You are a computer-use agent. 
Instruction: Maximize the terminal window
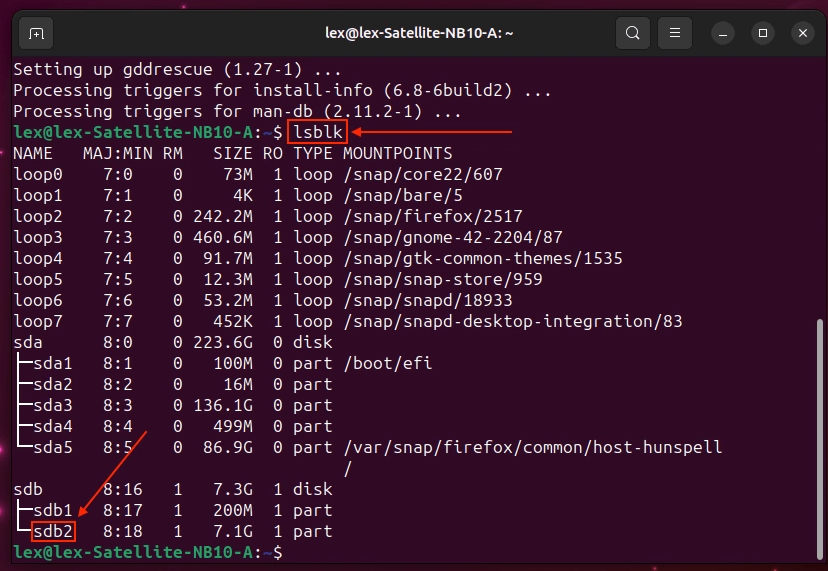pos(764,33)
